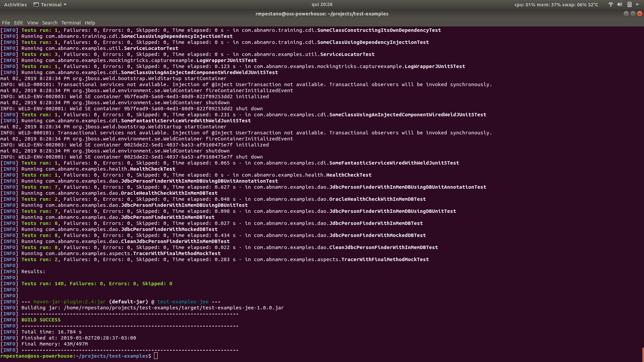Open the View menu
The image size is (644, 362).
point(33,22)
